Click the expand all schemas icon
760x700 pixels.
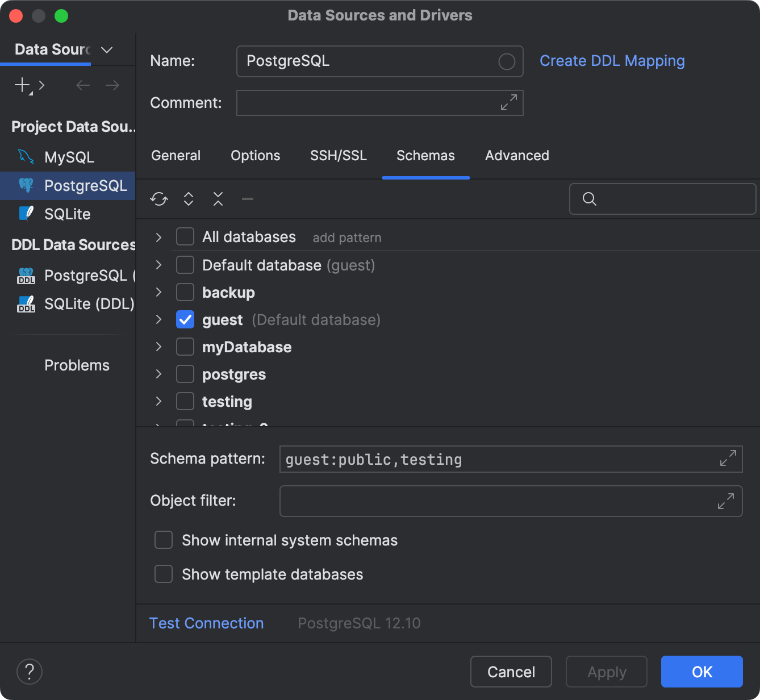(188, 199)
